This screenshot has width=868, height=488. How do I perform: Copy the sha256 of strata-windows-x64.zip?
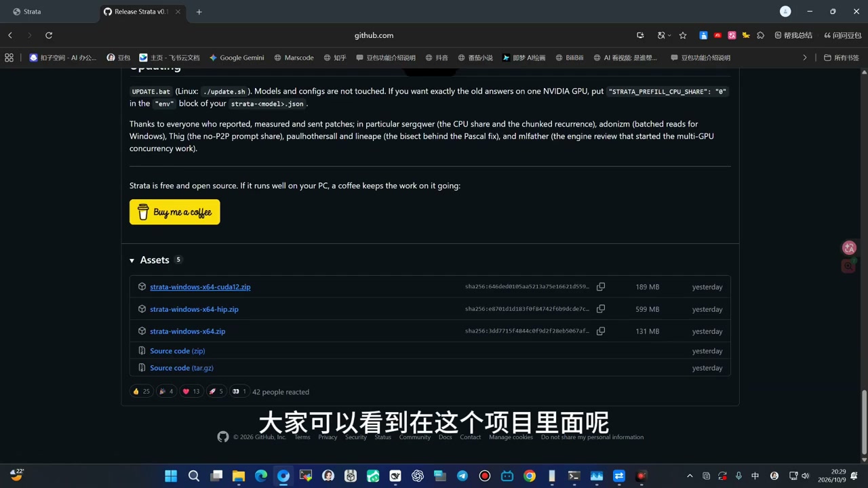601,331
